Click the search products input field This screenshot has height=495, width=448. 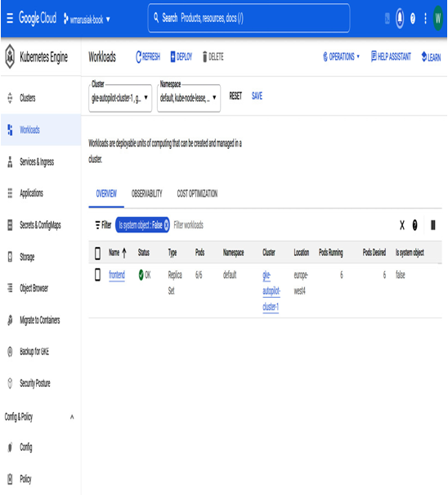pos(249,18)
